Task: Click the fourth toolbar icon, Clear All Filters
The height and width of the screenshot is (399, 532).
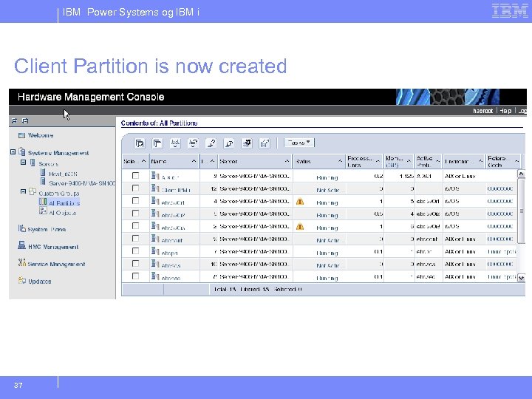Action: (193, 143)
